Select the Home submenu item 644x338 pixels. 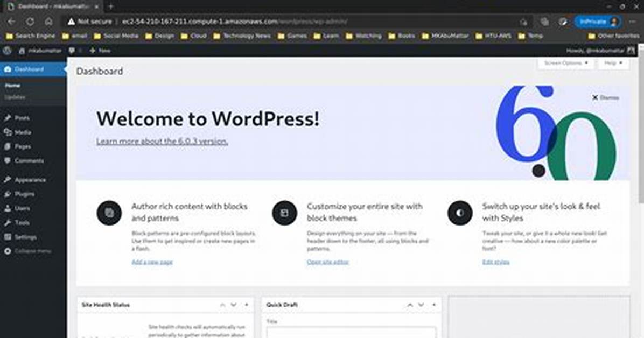point(12,86)
